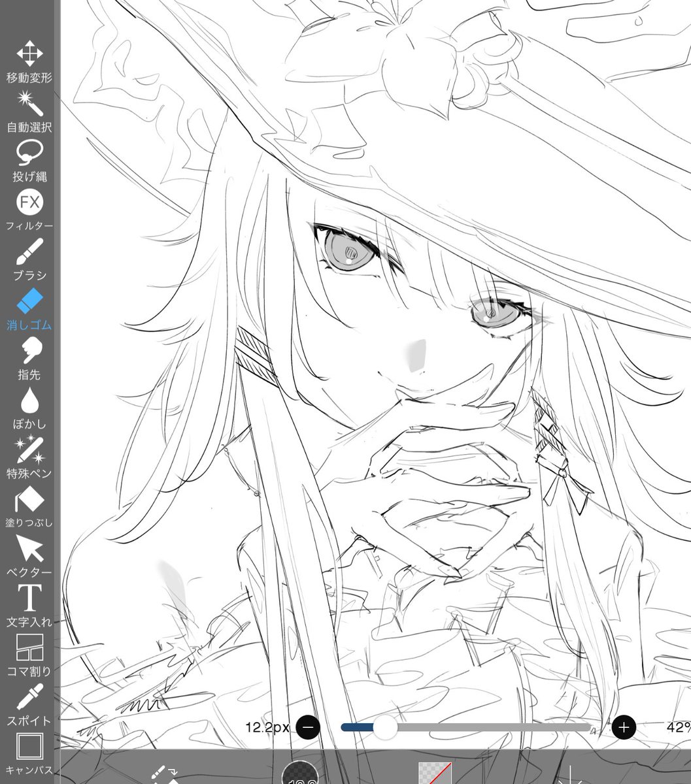Open the フィルター FX filter tool
This screenshot has width=691, height=784.
pos(29,211)
